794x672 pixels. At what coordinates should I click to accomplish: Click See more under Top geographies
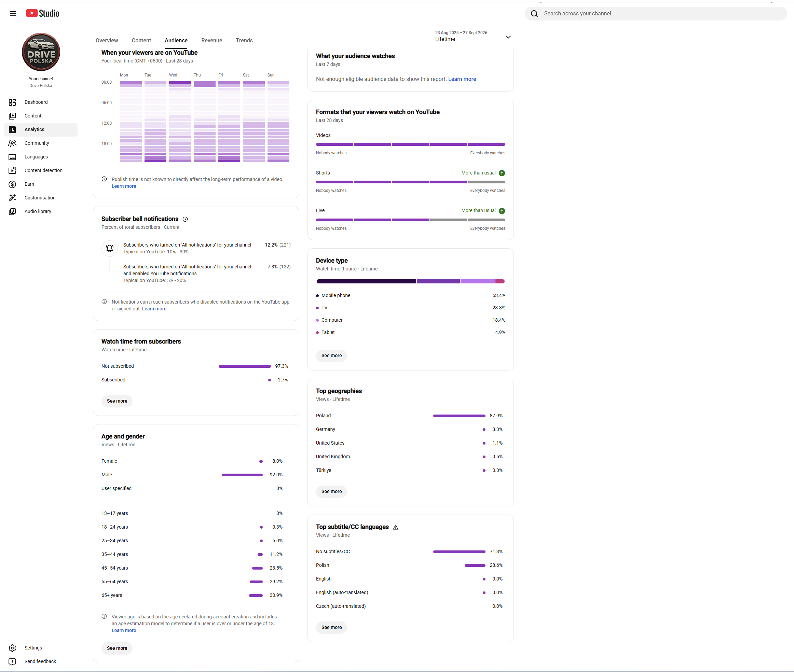coord(332,492)
